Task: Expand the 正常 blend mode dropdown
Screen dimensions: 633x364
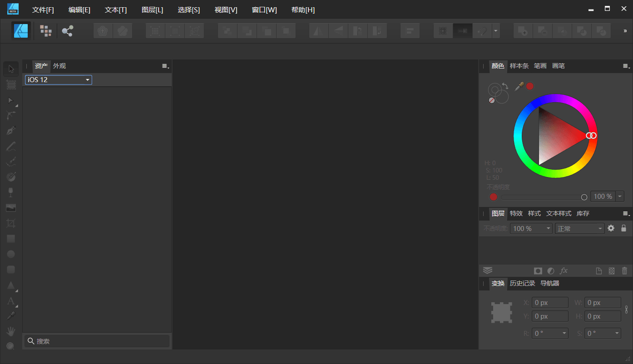Action: 579,229
